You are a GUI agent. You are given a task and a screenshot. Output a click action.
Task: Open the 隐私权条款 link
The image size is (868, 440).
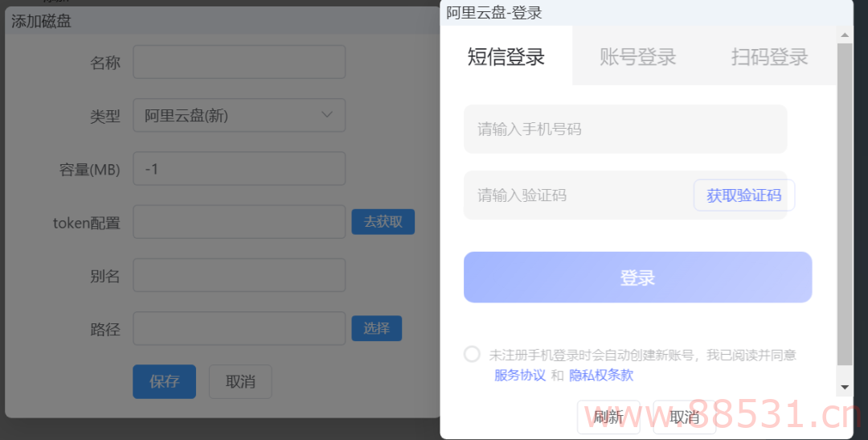(601, 375)
